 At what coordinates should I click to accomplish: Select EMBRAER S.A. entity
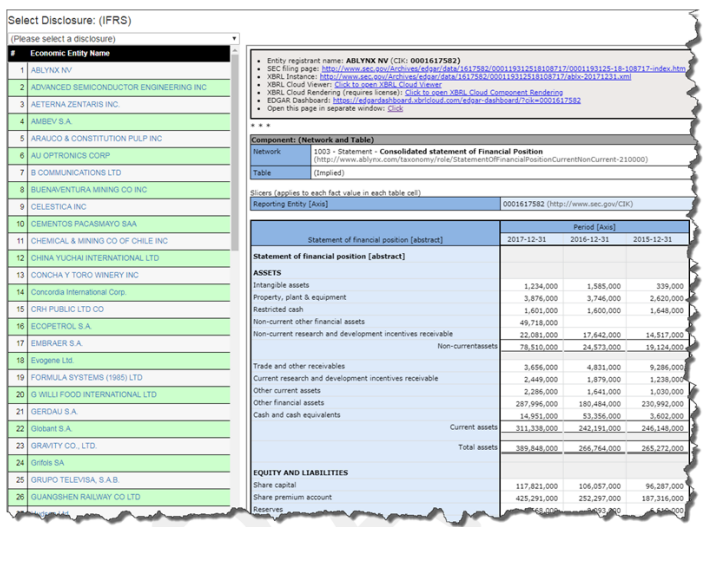(57, 344)
